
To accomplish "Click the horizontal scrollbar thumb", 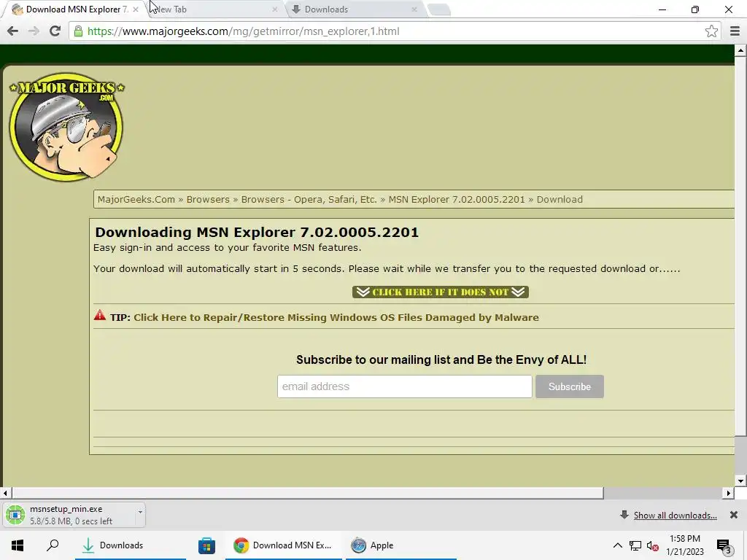I will point(307,493).
